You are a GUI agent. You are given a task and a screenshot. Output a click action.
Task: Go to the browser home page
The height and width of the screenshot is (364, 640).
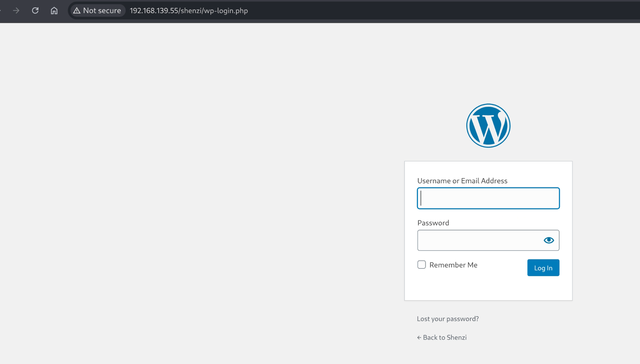pos(54,11)
